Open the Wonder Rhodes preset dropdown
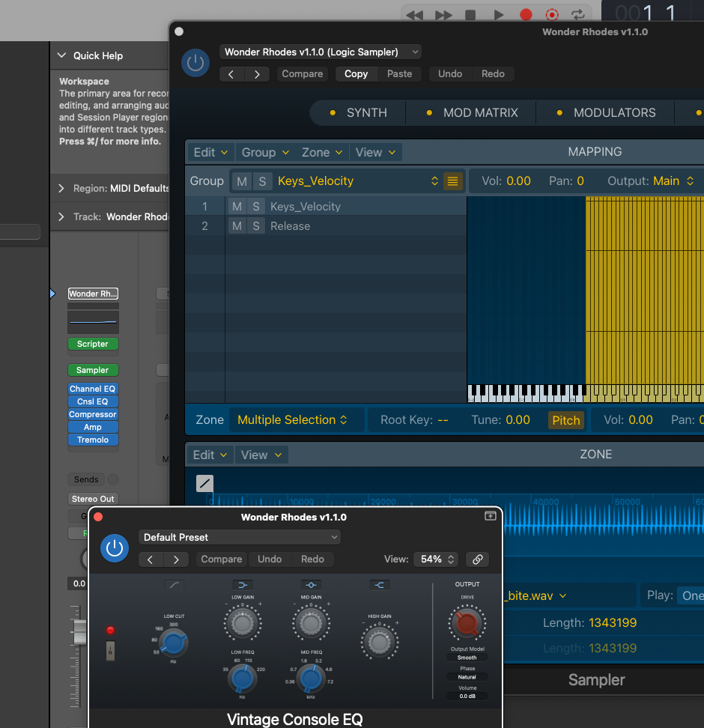 [321, 52]
